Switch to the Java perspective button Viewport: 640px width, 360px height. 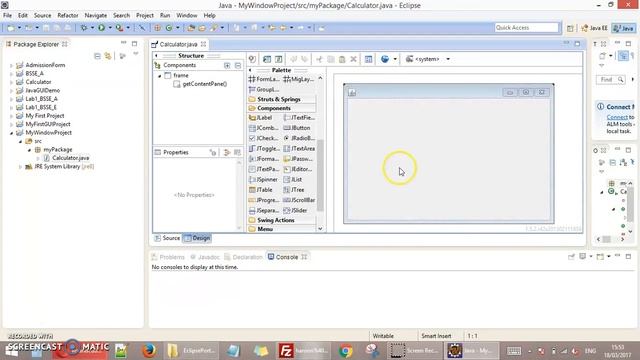click(624, 28)
